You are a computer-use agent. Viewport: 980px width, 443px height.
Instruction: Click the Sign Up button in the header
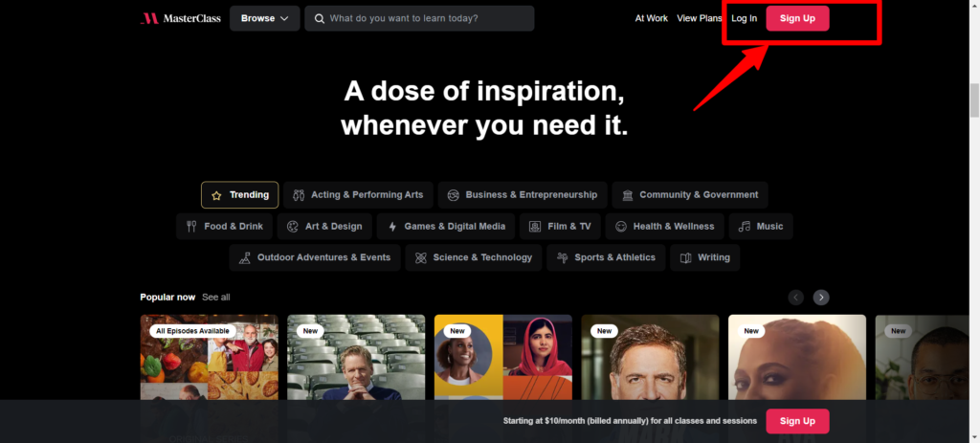click(x=797, y=19)
